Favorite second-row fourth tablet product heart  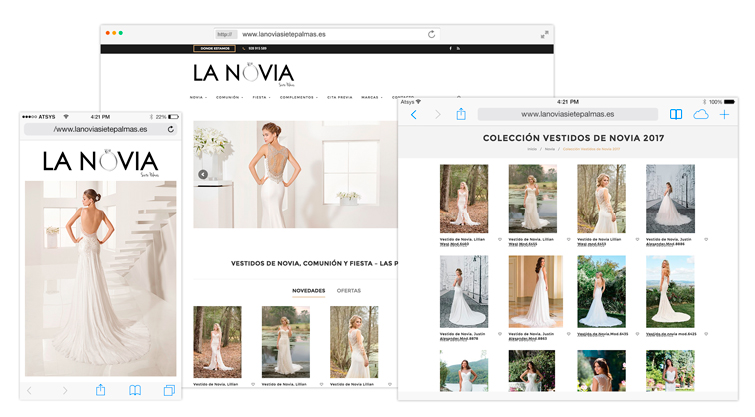point(706,334)
